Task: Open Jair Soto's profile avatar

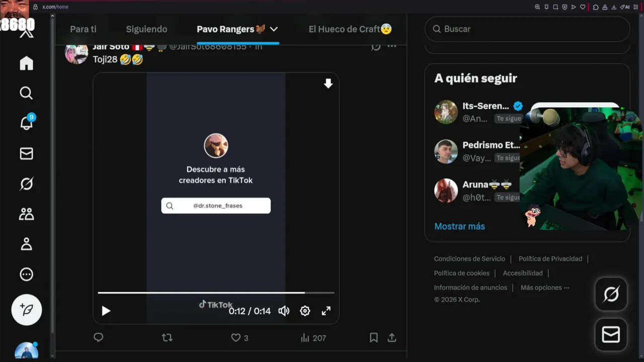Action: click(76, 53)
